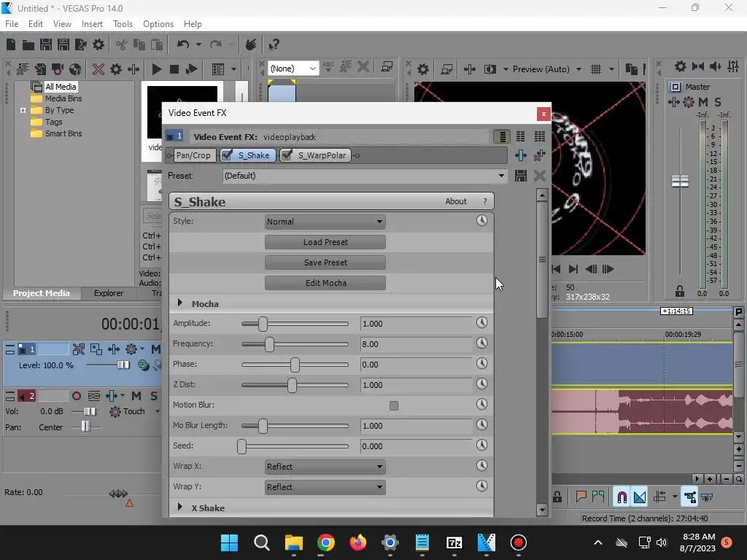Click the Z Dist slider handle
Image resolution: width=747 pixels, height=560 pixels.
[292, 385]
